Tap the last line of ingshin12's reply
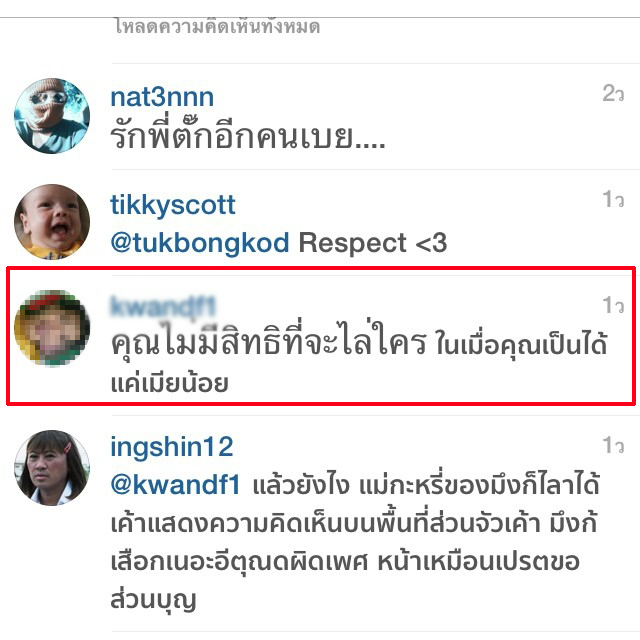640x640 pixels. click(153, 599)
